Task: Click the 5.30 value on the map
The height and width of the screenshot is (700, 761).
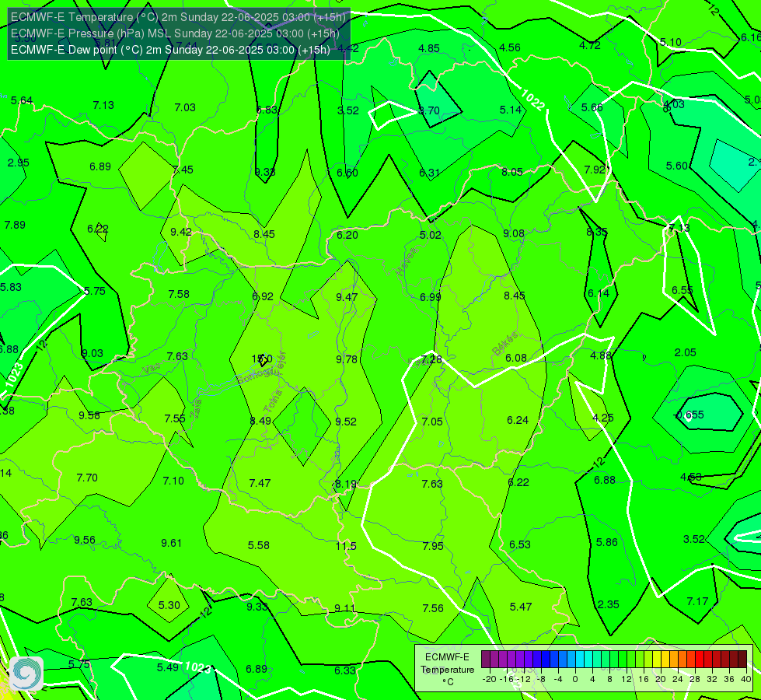Action: (x=169, y=605)
